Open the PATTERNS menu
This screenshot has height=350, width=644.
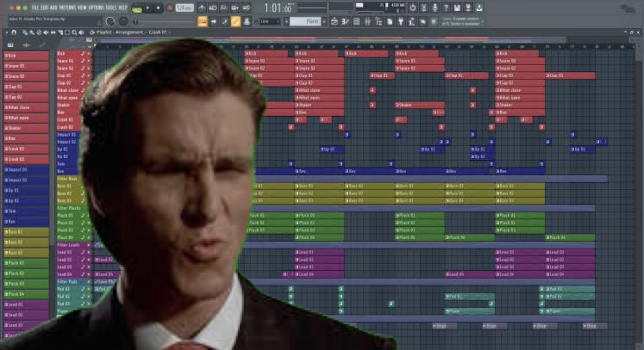point(68,8)
